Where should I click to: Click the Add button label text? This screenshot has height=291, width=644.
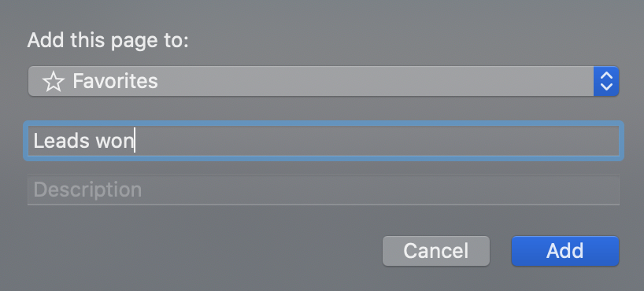pyautogui.click(x=564, y=251)
